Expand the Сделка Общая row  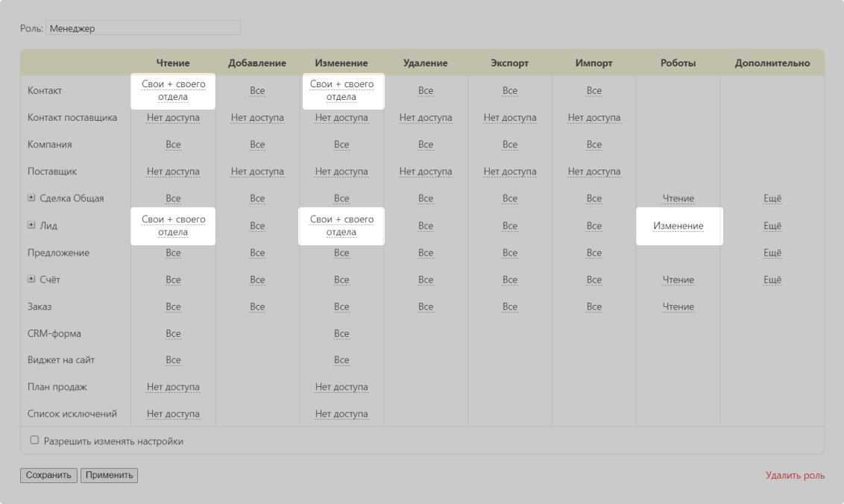[31, 198]
